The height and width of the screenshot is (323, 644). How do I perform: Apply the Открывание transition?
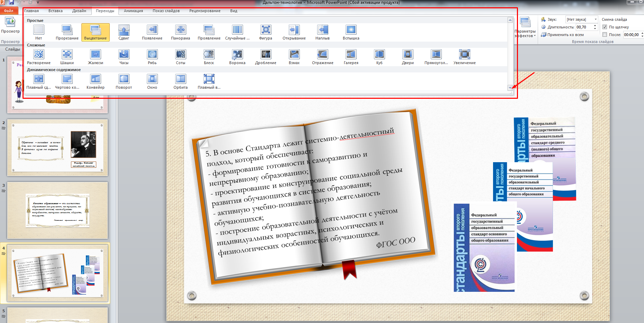click(294, 33)
